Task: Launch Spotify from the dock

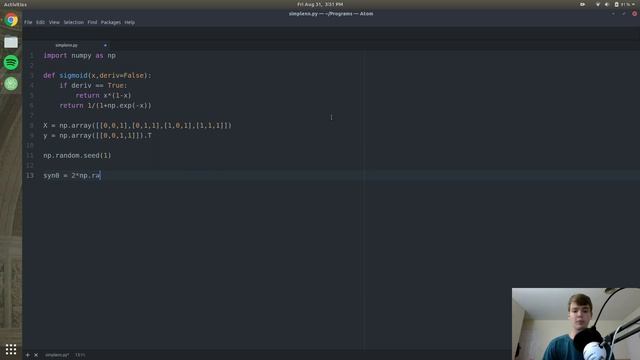Action: coord(11,62)
